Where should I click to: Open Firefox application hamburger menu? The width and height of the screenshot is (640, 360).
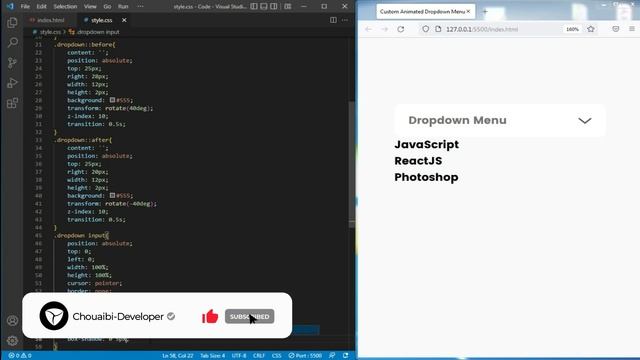pos(632,29)
